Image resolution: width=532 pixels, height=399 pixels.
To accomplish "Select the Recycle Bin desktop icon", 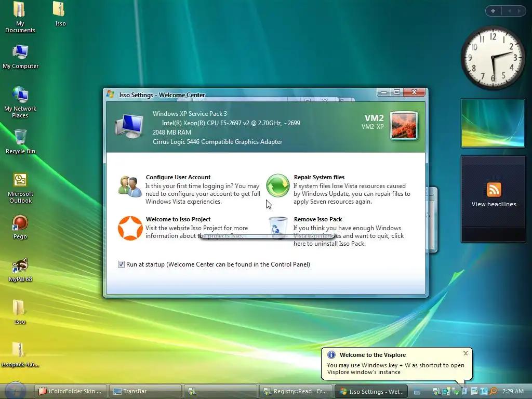I will 20,142.
